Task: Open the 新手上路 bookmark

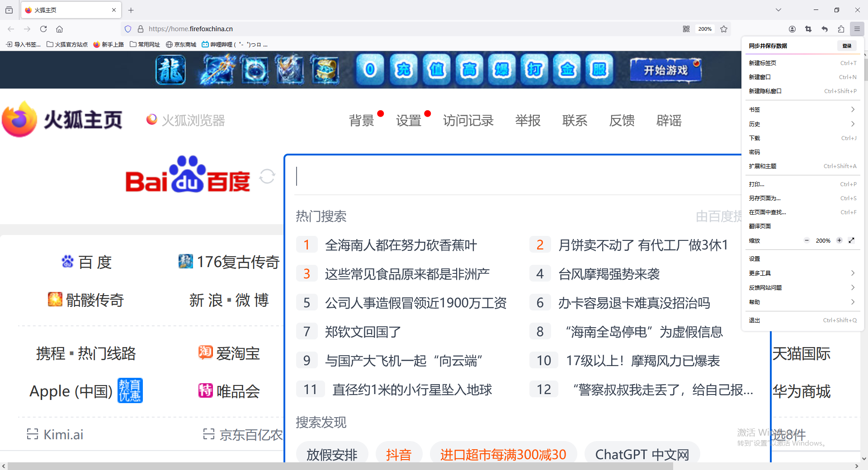Action: pyautogui.click(x=108, y=44)
